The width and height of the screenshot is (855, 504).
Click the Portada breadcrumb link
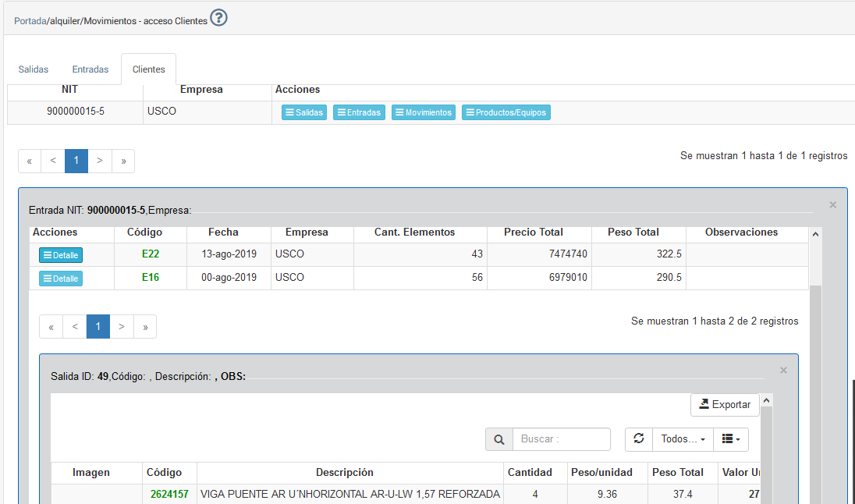tap(30, 21)
